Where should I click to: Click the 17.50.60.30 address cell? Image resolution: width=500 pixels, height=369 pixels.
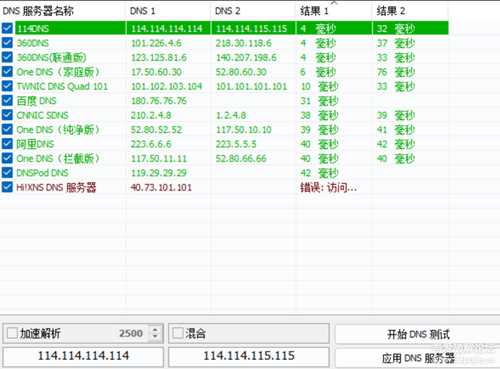pos(156,72)
